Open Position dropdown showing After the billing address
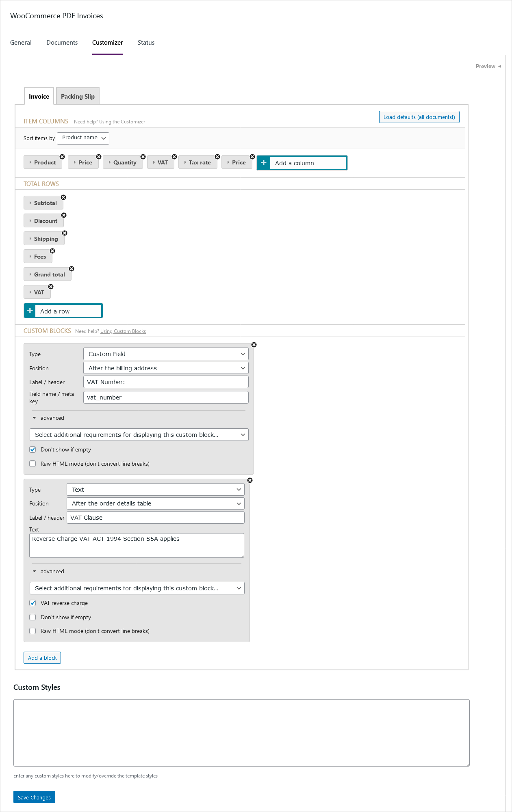Viewport: 512px width, 812px height. coord(166,368)
